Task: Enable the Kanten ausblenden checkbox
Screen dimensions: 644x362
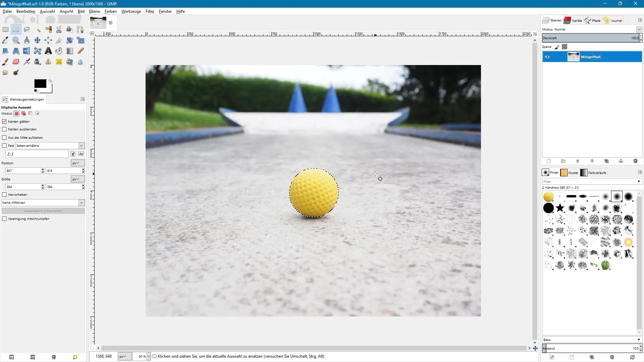Action: (x=4, y=129)
